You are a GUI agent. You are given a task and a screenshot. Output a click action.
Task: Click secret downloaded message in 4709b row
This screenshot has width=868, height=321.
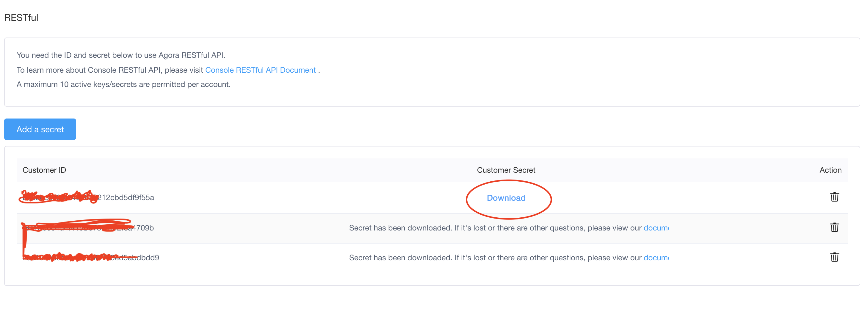point(495,228)
